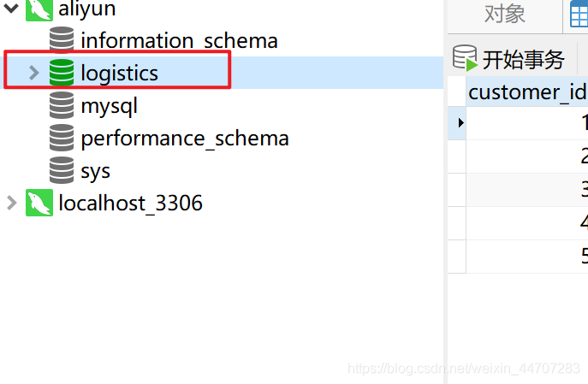Click the 开始事务 button label
This screenshot has width=588, height=384.
pyautogui.click(x=524, y=59)
